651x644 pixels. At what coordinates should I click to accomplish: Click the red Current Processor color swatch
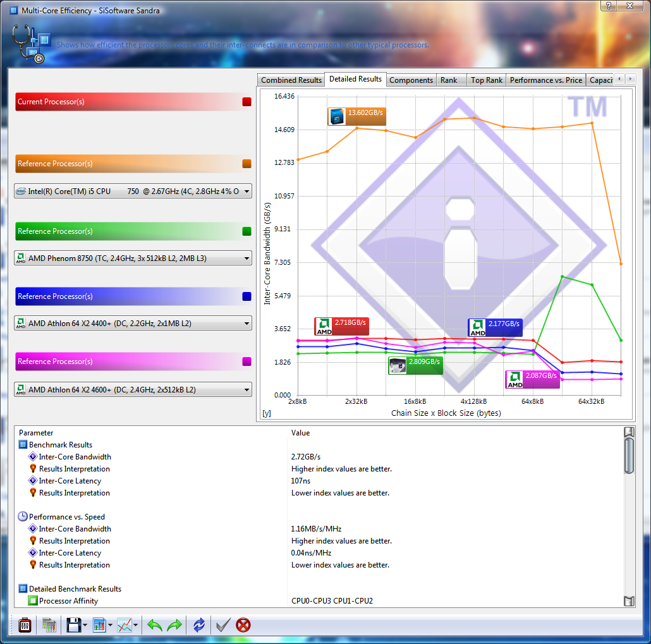point(246,102)
